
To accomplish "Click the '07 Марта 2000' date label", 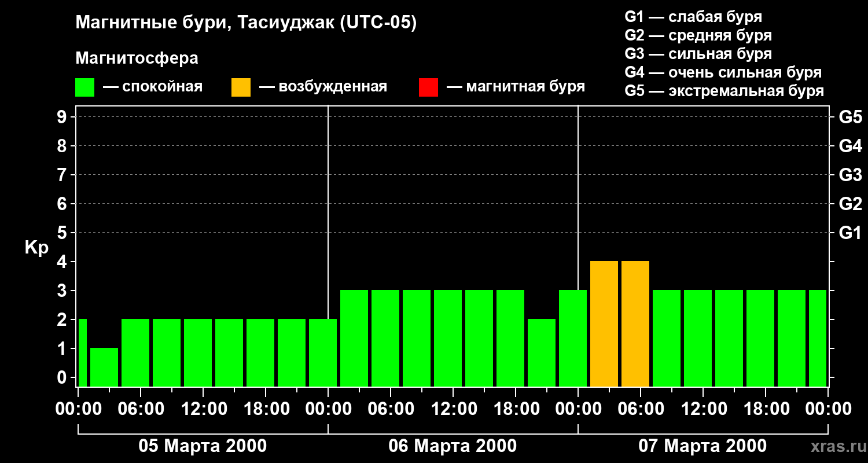I will (703, 446).
